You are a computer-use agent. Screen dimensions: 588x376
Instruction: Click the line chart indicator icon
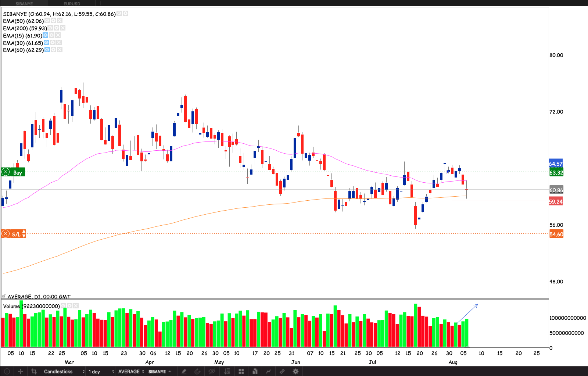[x=268, y=372]
